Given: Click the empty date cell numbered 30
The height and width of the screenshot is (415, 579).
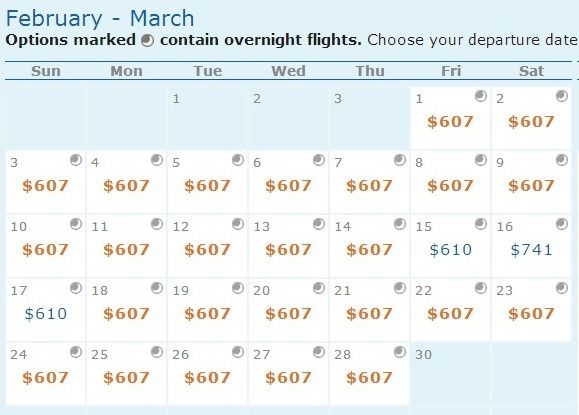Looking at the screenshot, I should (450, 374).
